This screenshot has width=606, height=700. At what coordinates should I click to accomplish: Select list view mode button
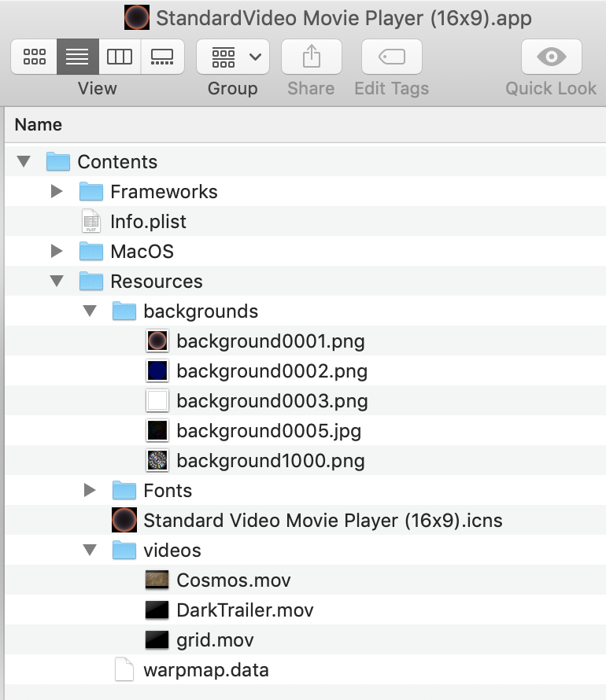(x=78, y=57)
